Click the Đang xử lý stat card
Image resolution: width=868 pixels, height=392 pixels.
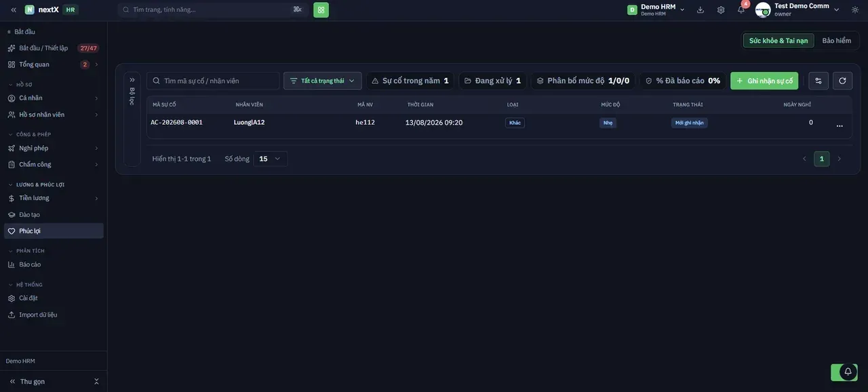(493, 81)
